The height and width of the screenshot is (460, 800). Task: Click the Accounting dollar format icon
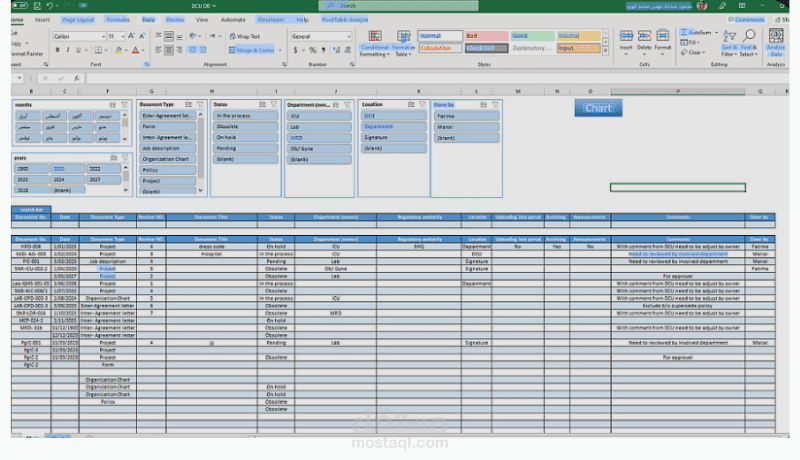(x=295, y=50)
